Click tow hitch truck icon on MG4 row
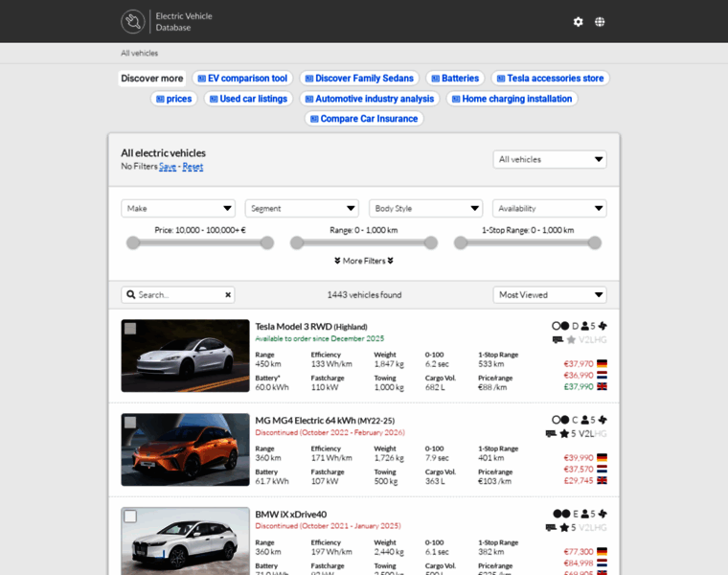Viewport: 728px width, 575px height. coord(551,433)
